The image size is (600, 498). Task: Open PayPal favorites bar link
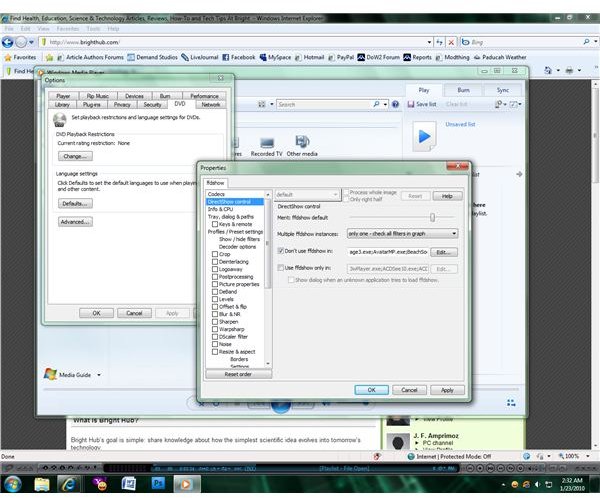tap(341, 57)
